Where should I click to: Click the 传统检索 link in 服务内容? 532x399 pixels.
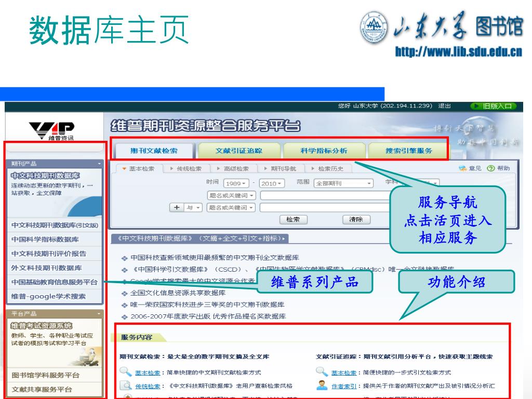click(x=148, y=386)
